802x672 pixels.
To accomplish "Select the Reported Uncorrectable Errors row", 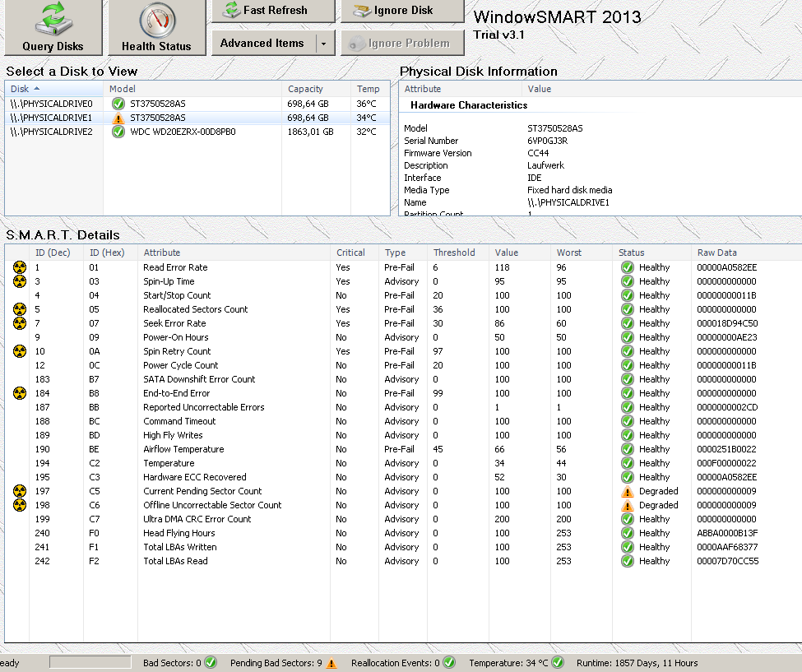I will [403, 407].
